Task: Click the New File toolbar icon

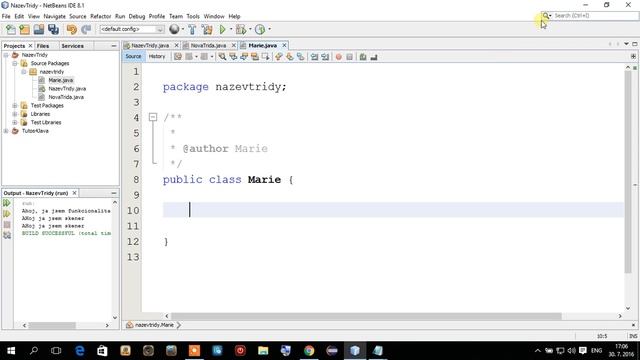Action: [11, 29]
